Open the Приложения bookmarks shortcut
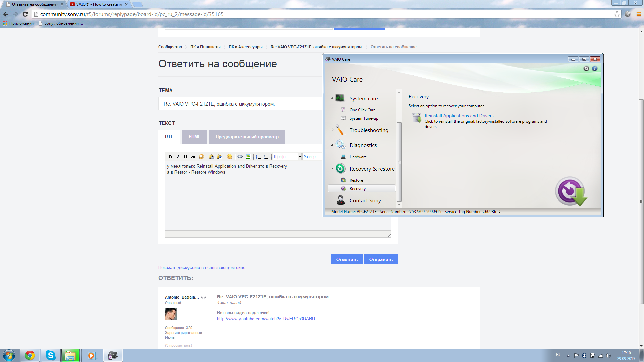The image size is (644, 362). pyautogui.click(x=18, y=23)
